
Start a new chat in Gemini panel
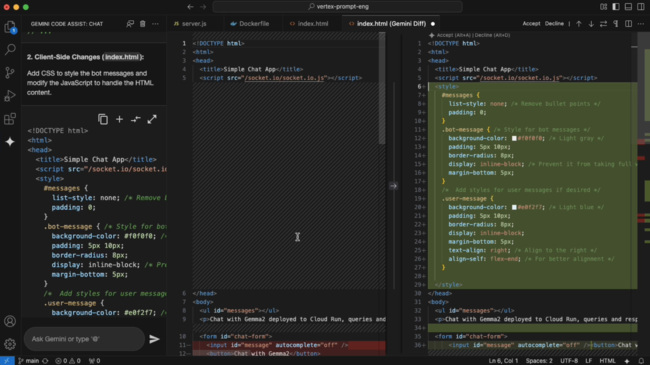pyautogui.click(x=130, y=24)
